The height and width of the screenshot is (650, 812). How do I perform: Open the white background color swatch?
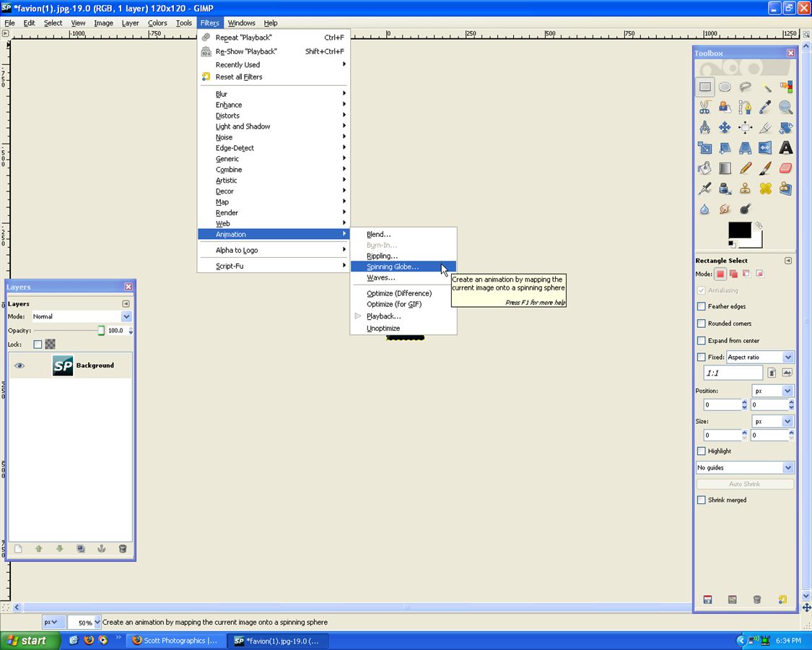tap(757, 241)
